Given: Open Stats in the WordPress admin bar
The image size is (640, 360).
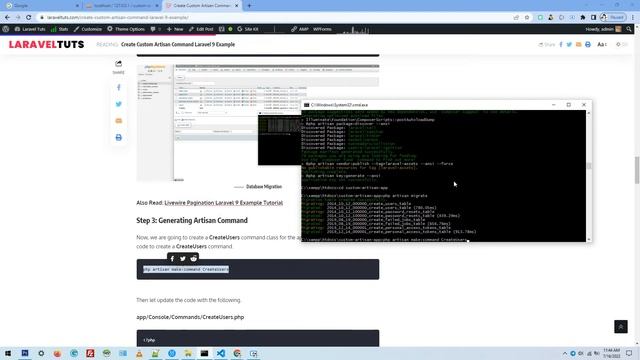Looking at the screenshot, I should tap(60, 29).
